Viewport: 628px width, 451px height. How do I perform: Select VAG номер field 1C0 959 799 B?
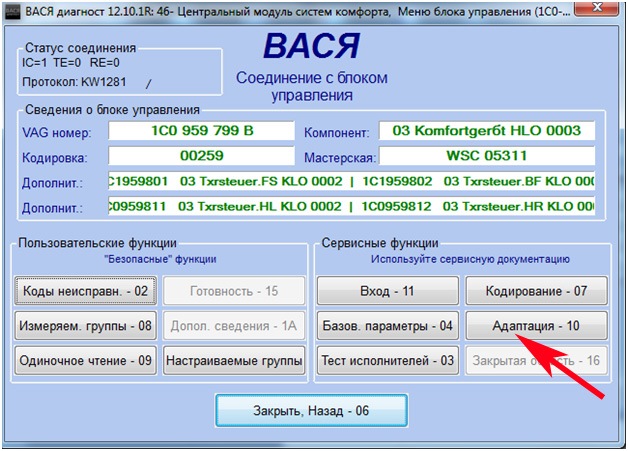click(201, 131)
